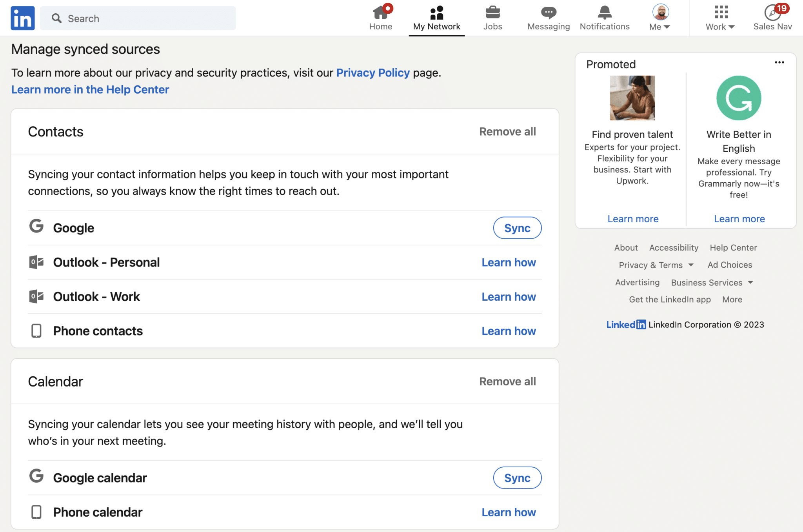The image size is (803, 532).
Task: Remove all synced Calendar sources
Action: pyautogui.click(x=507, y=381)
